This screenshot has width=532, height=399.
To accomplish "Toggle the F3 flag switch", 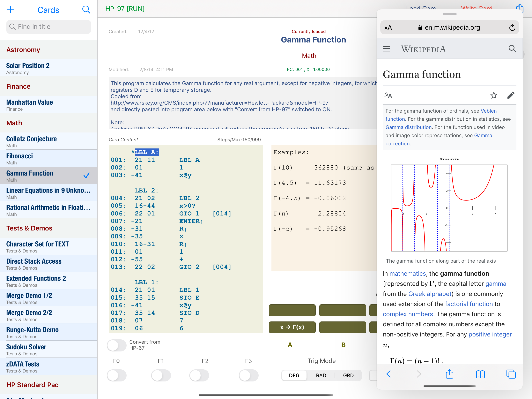I will click(249, 375).
